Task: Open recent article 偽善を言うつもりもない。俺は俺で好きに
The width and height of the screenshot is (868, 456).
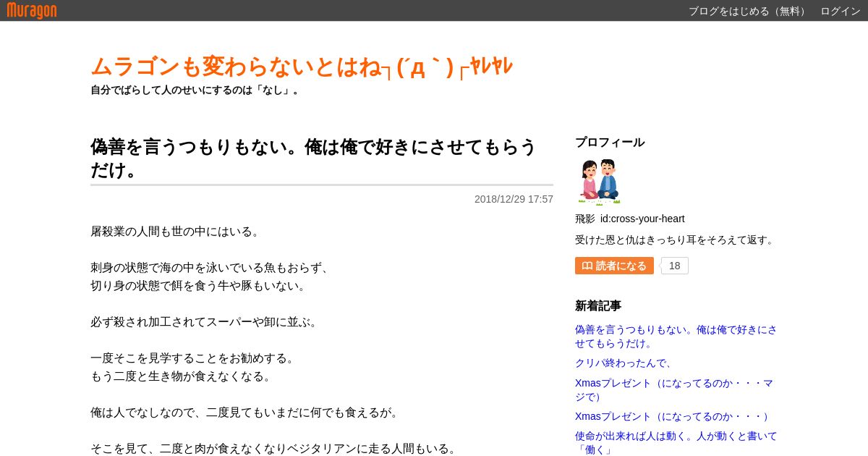Action: 676,336
